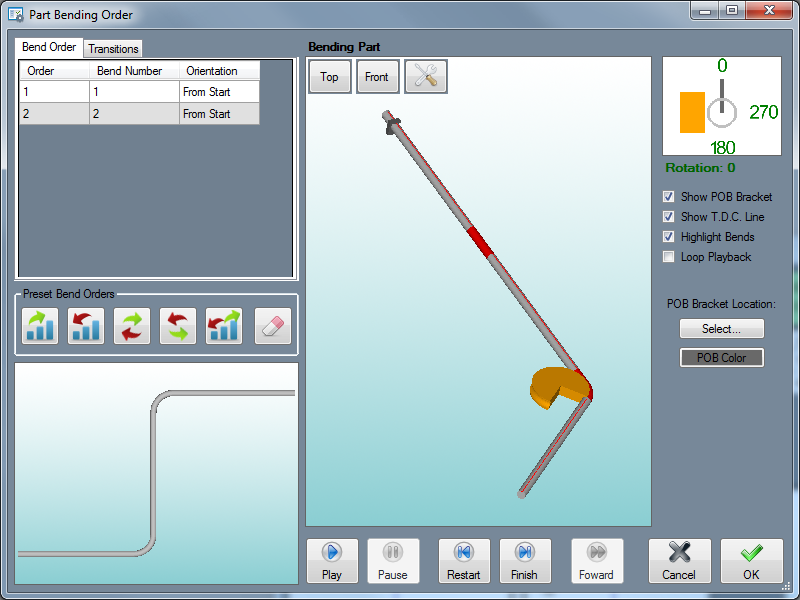Switch to the Top view
This screenshot has width=800, height=600.
pos(329,77)
